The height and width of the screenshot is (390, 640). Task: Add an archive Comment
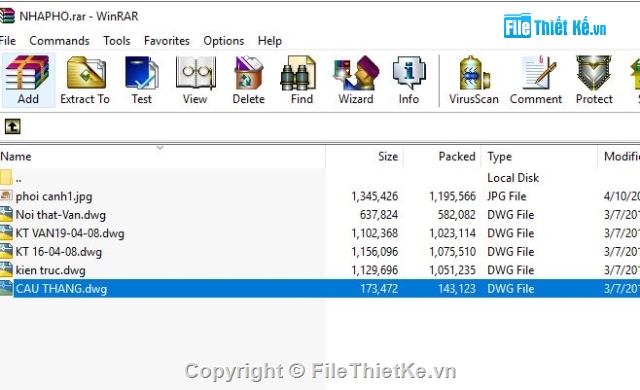536,80
